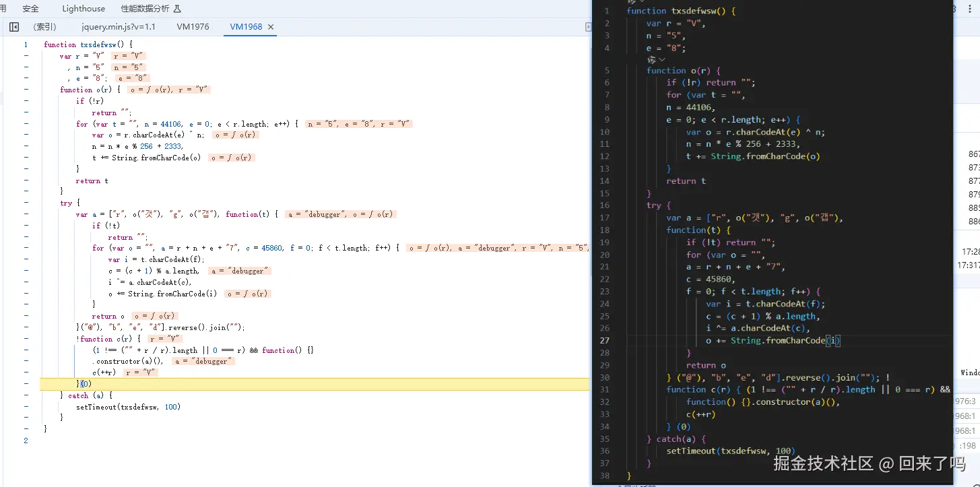This screenshot has height=487, width=980.
Task: Click line number 2 in DevTools gutter
Action: [26, 441]
